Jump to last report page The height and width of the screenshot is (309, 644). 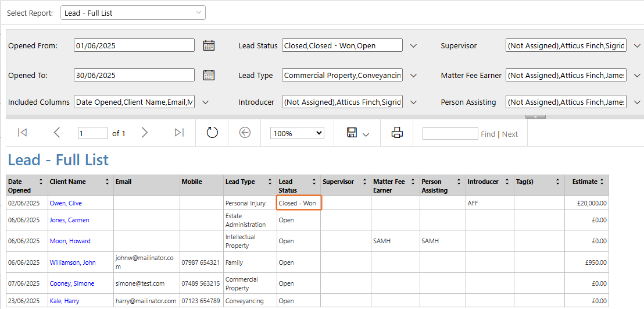(x=179, y=133)
